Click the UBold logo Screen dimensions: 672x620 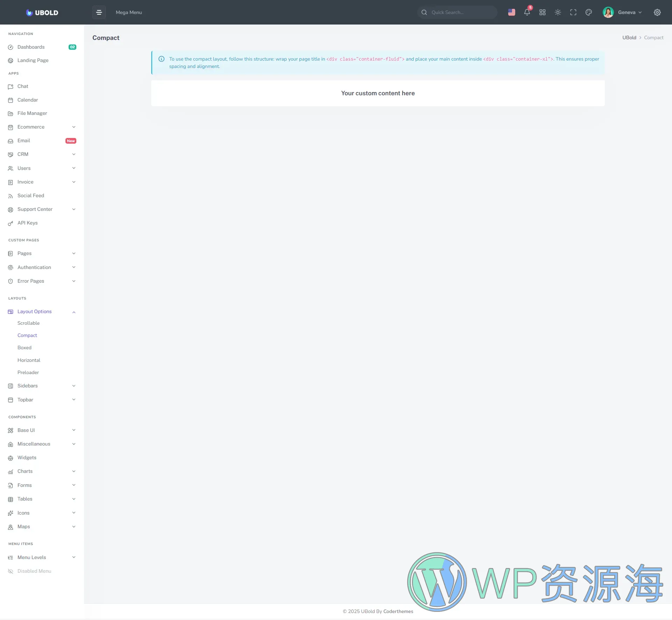(x=42, y=13)
